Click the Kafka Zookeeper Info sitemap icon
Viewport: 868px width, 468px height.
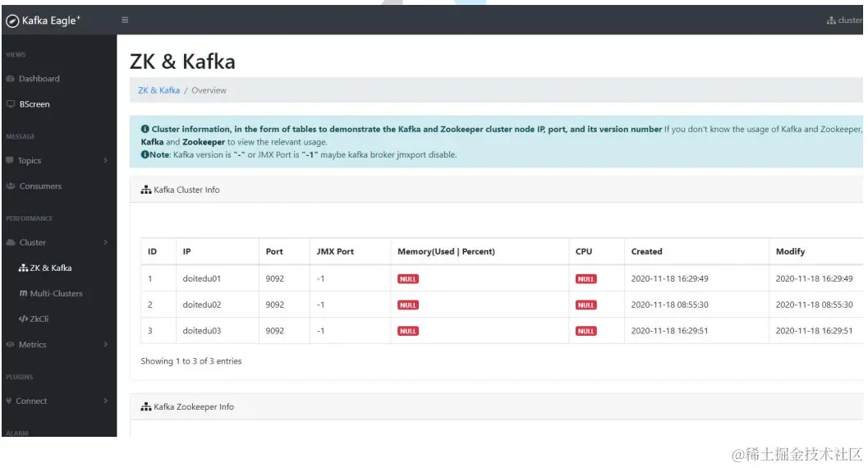click(x=146, y=406)
